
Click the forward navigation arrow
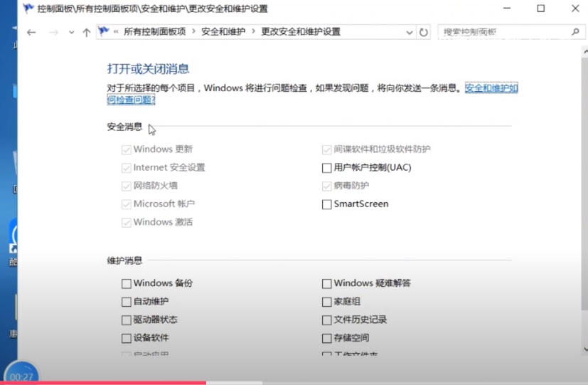(x=54, y=33)
